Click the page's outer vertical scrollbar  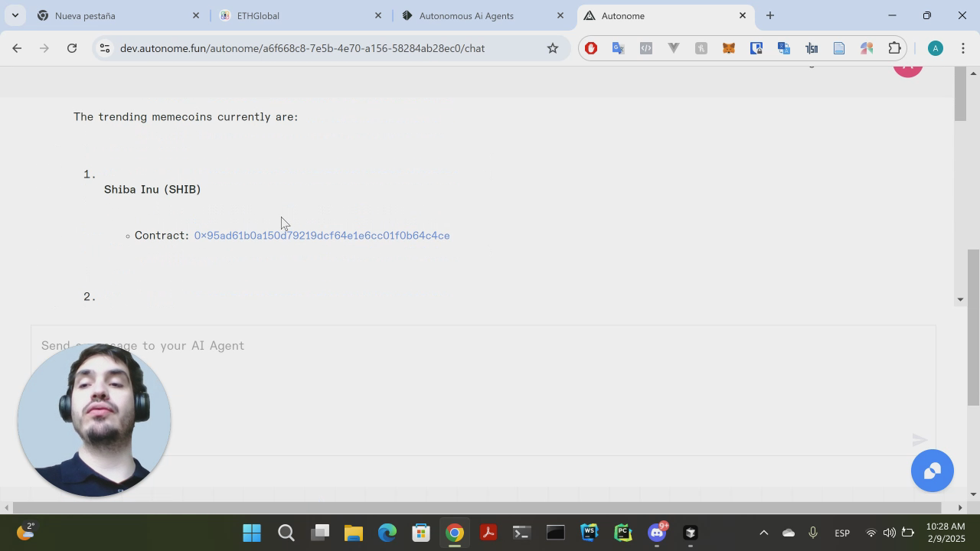(x=974, y=328)
